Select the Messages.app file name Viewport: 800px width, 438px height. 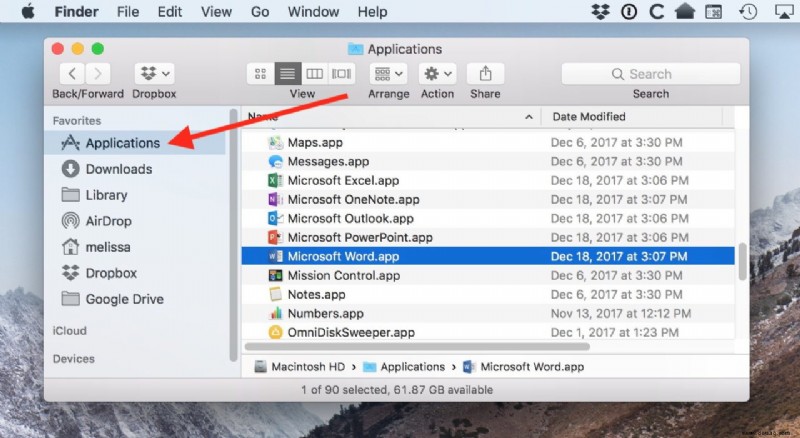click(x=328, y=161)
